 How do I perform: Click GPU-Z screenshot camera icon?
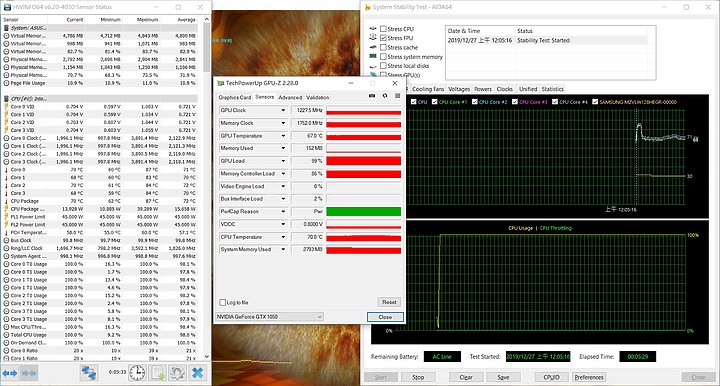tap(372, 96)
